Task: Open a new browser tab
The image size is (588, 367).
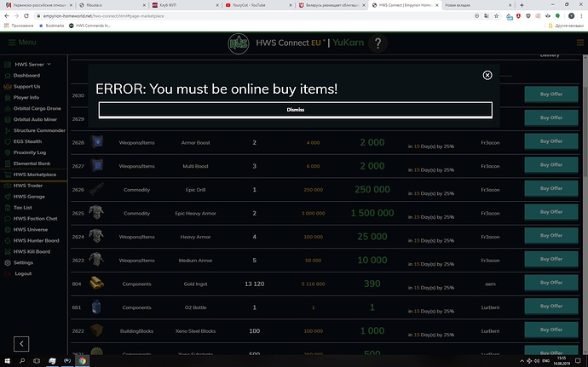Action: 522,5
